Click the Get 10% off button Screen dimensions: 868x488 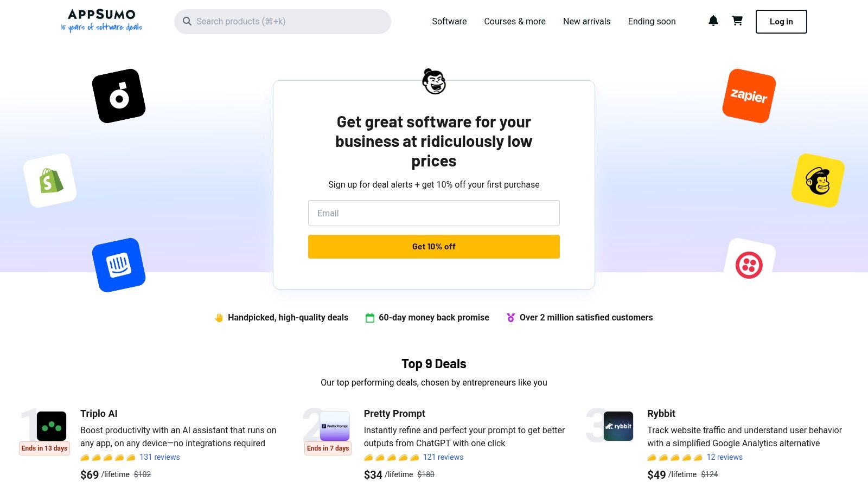(434, 247)
